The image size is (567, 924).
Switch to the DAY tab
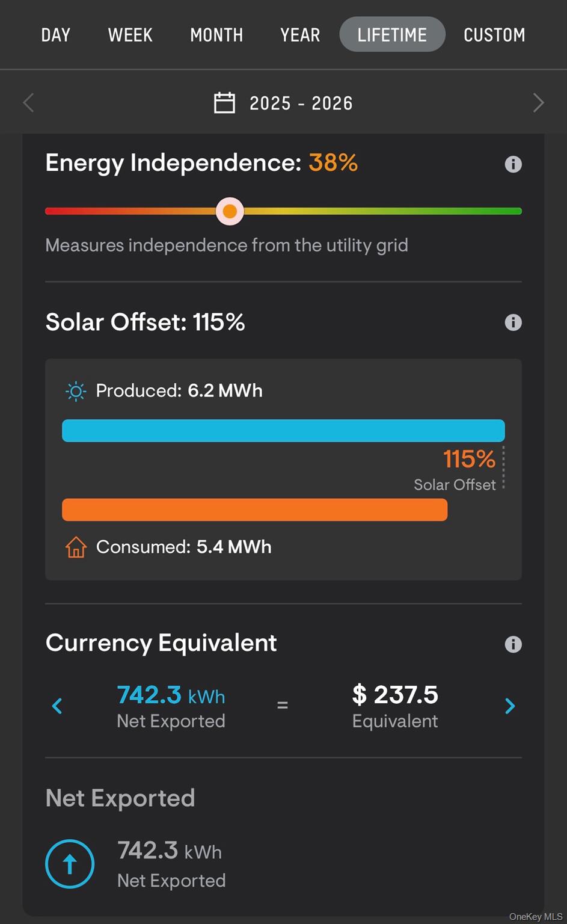pos(56,35)
